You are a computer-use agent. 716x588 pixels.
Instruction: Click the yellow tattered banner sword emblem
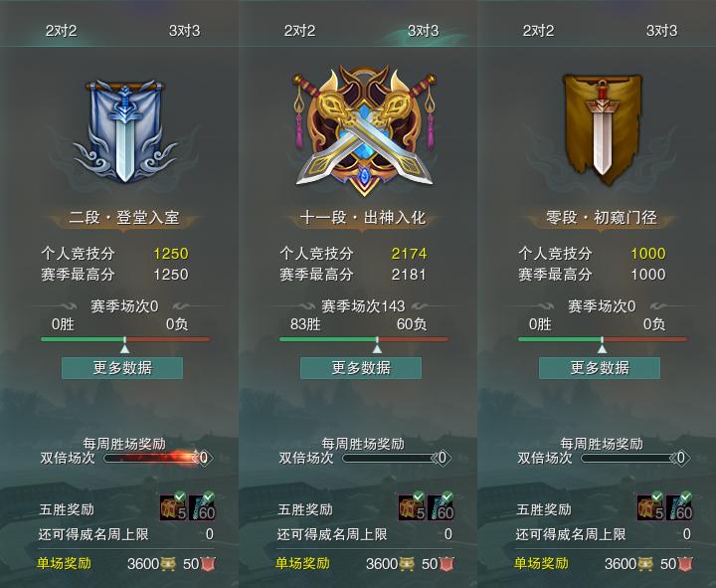(602, 129)
